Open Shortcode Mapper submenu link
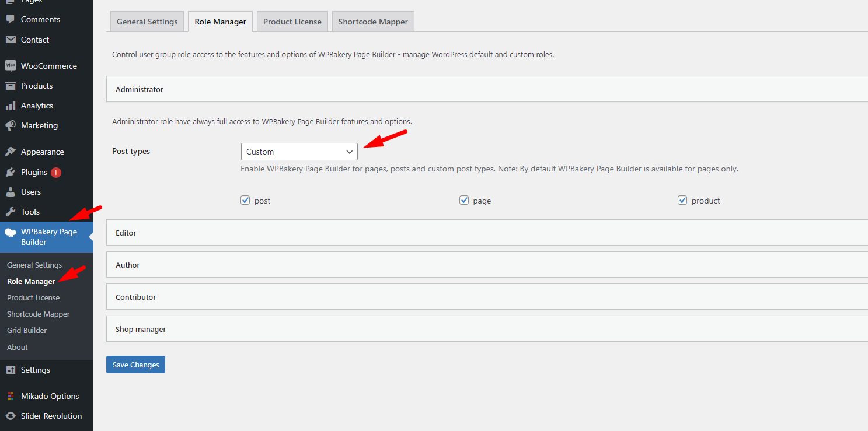Image resolution: width=868 pixels, height=431 pixels. 39,314
